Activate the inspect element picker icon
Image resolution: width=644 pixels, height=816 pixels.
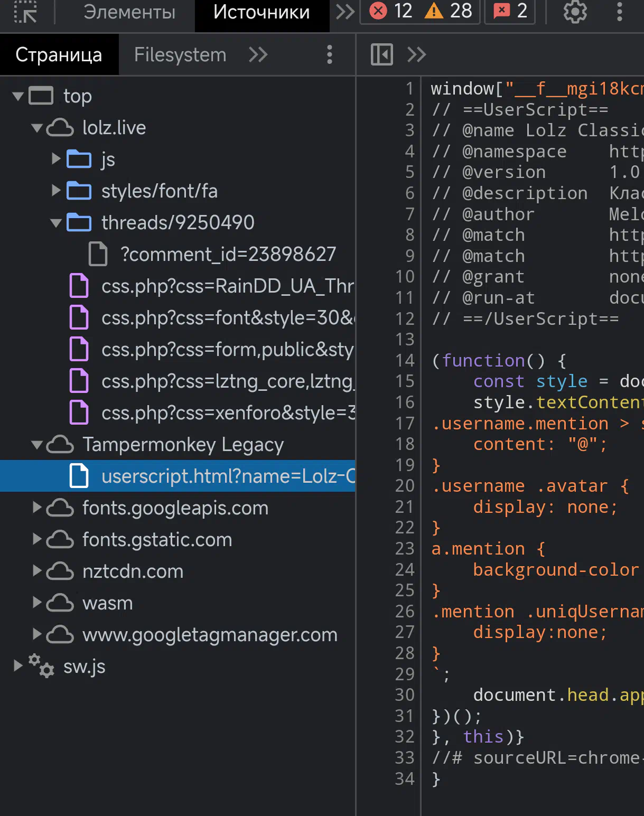[25, 12]
